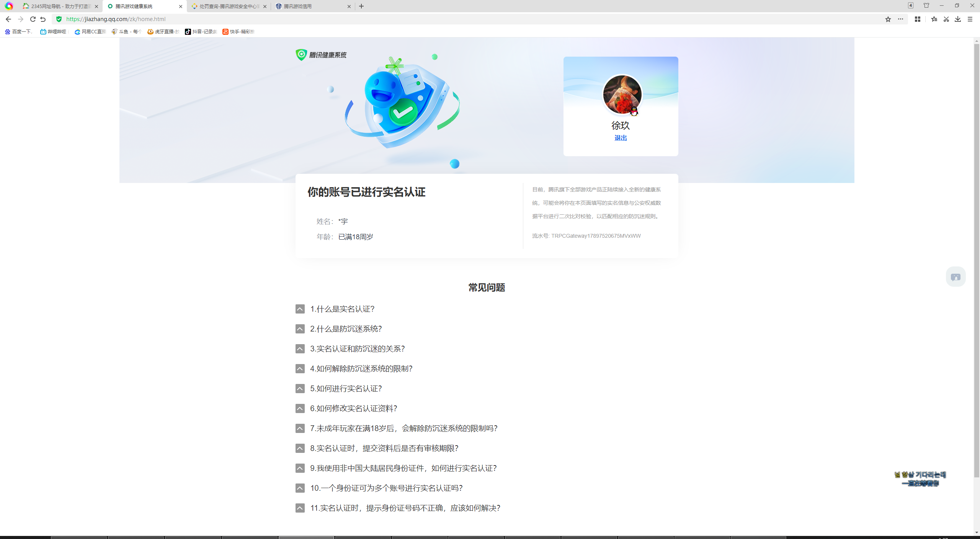
Task: Switch to the 2345网址导航 tab
Action: (x=61, y=7)
